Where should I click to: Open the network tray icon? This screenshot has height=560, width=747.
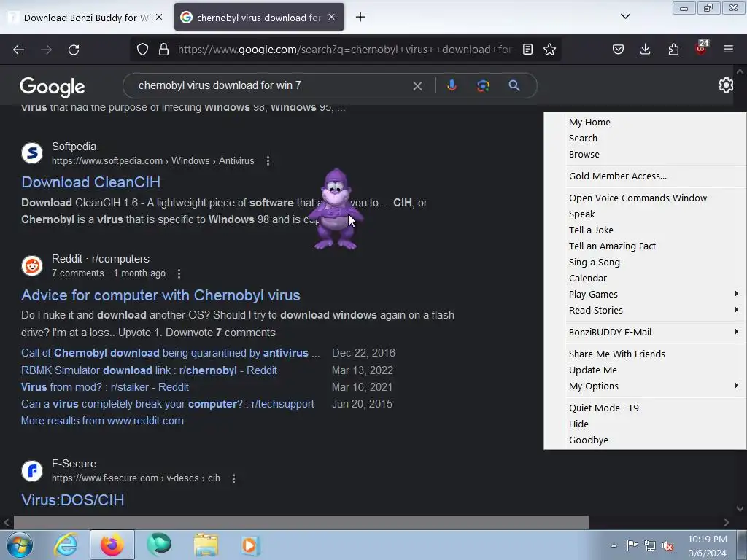[x=649, y=545]
